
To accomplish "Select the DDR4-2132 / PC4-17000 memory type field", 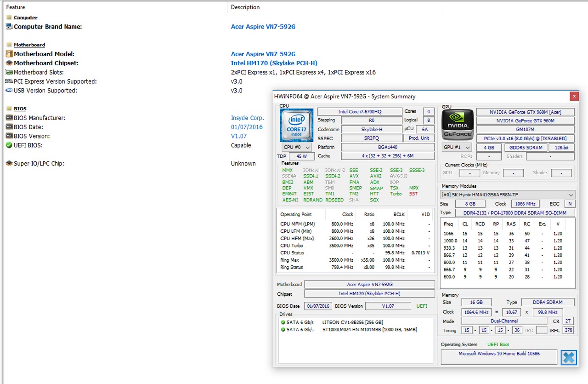I will coord(514,213).
